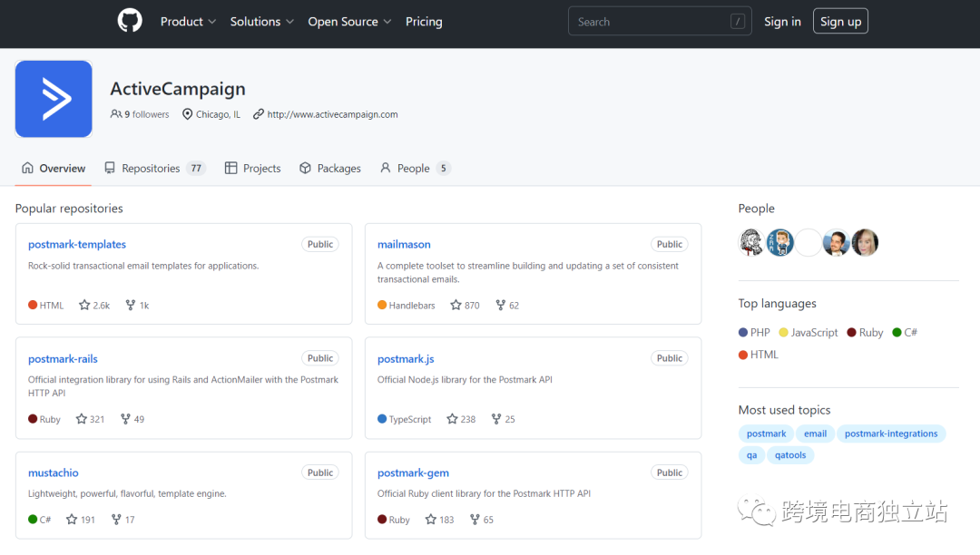Click the star icon of postmark-gem
The height and width of the screenshot is (555, 980).
coord(431,519)
